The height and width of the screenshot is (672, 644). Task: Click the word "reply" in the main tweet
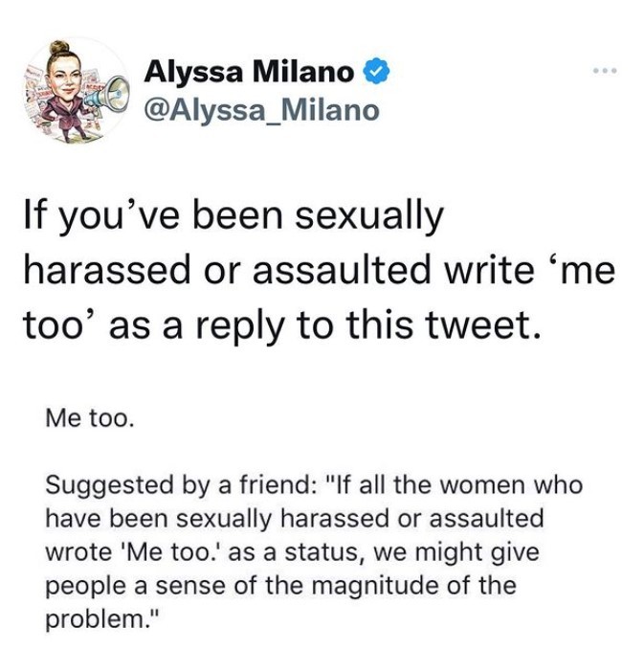pyautogui.click(x=242, y=326)
